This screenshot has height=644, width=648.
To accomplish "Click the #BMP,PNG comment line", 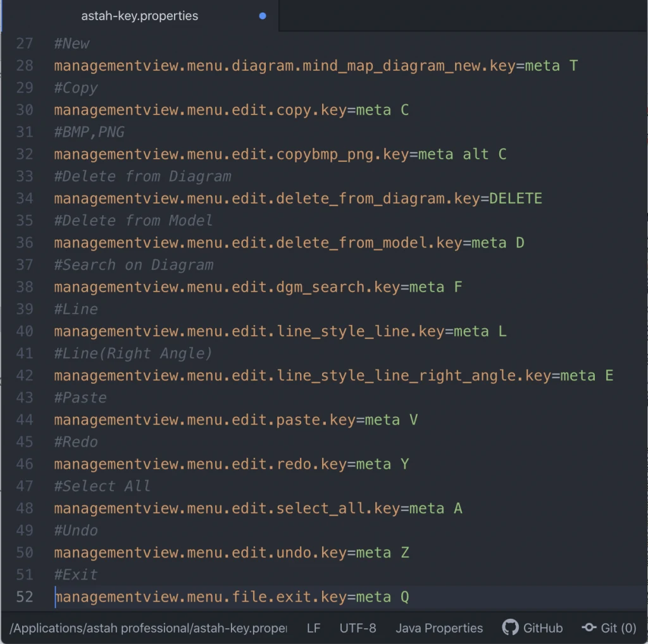I will point(89,132).
